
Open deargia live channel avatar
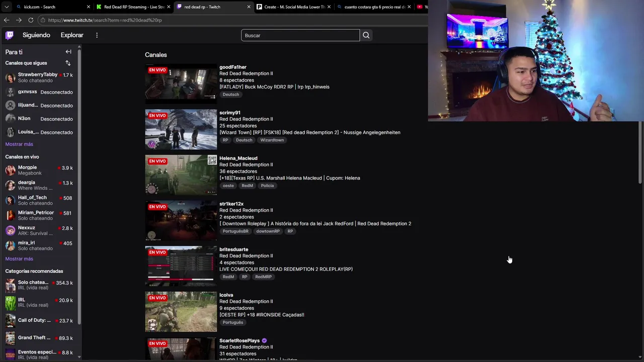click(x=10, y=185)
